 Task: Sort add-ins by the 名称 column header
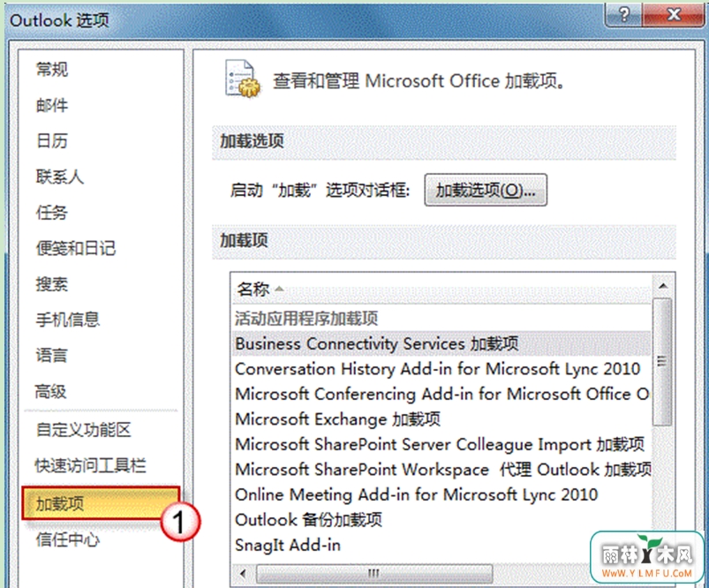click(x=441, y=289)
